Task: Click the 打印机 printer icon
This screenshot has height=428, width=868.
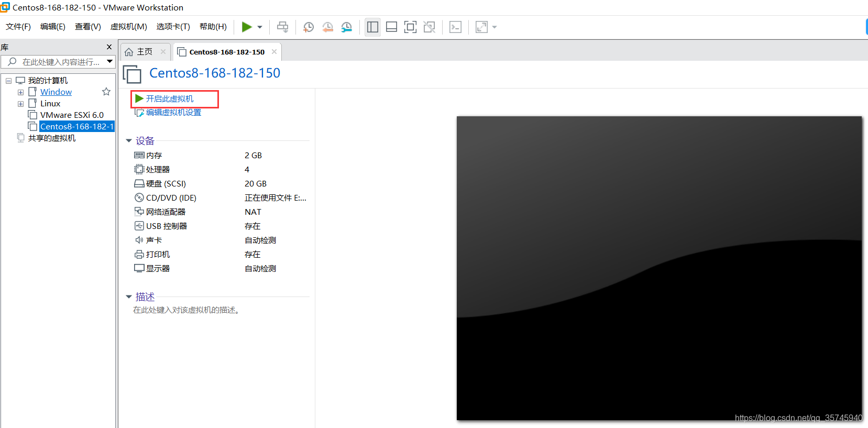Action: [139, 254]
